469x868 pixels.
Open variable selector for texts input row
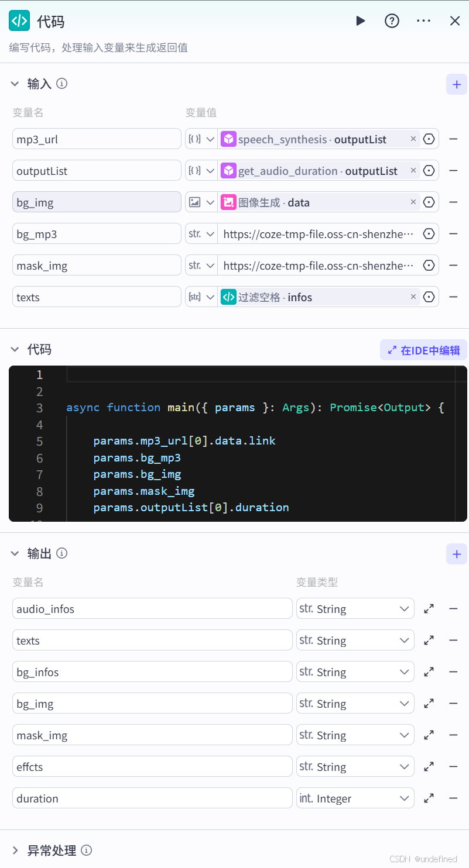pyautogui.click(x=429, y=297)
